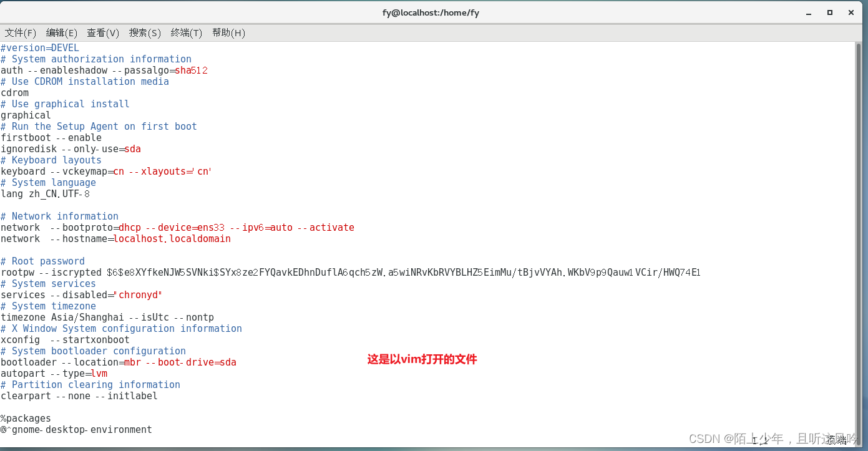
Task: Click the 'chronyd' value
Action: tap(138, 295)
